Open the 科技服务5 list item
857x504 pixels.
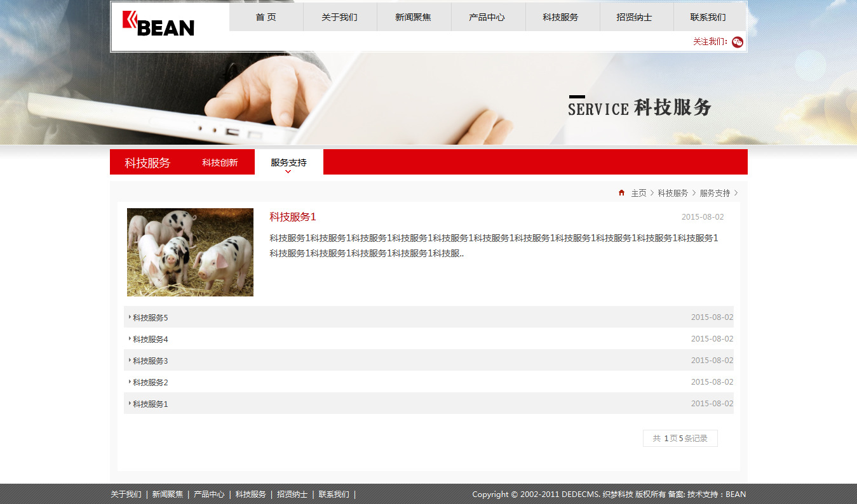151,317
